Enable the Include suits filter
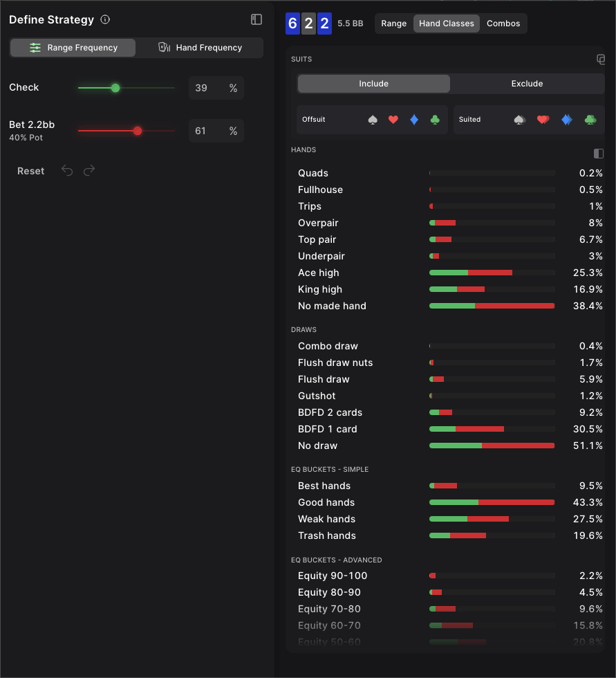This screenshot has width=616, height=678. coord(373,83)
